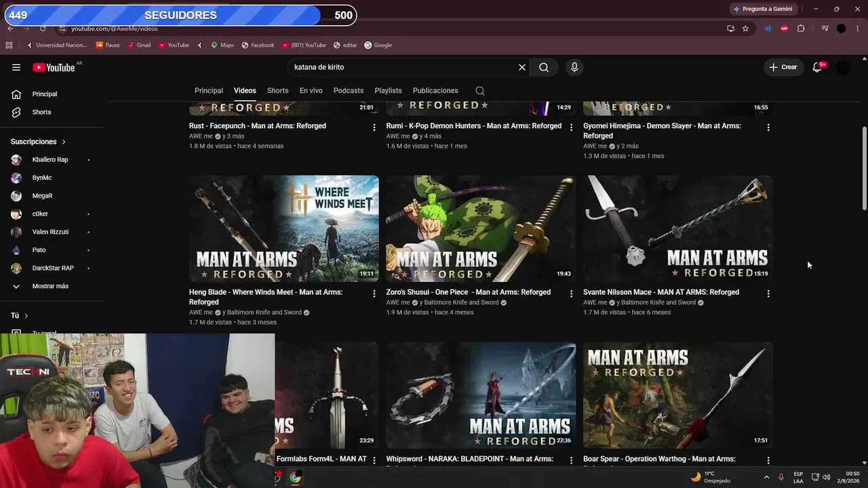Open the En vivo tab
Screen dimensions: 868x488
tap(311, 91)
